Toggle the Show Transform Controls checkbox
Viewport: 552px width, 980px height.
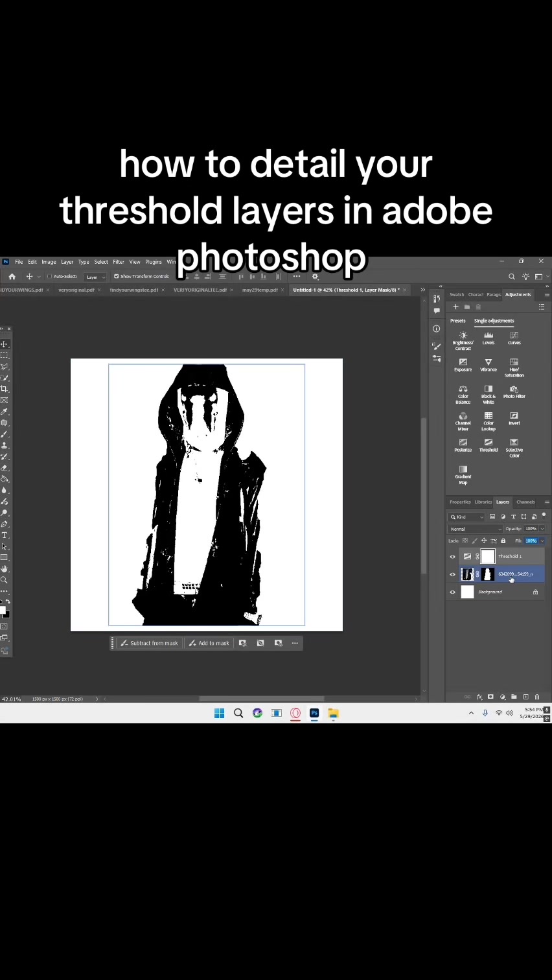pyautogui.click(x=117, y=276)
